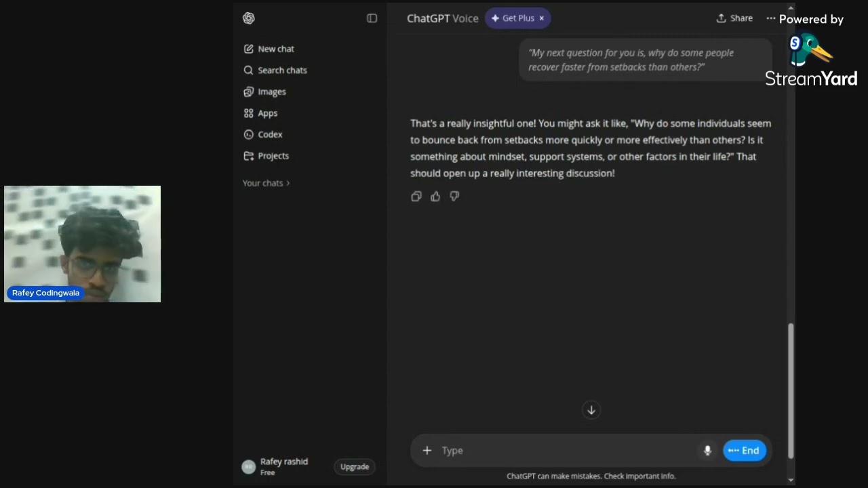Dismiss the Get Plus badge

point(541,18)
